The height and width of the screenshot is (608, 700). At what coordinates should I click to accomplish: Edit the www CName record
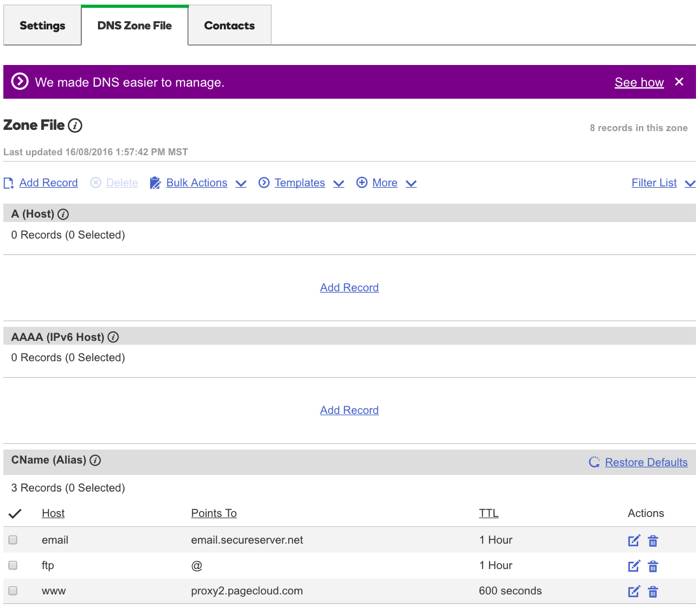click(x=634, y=591)
